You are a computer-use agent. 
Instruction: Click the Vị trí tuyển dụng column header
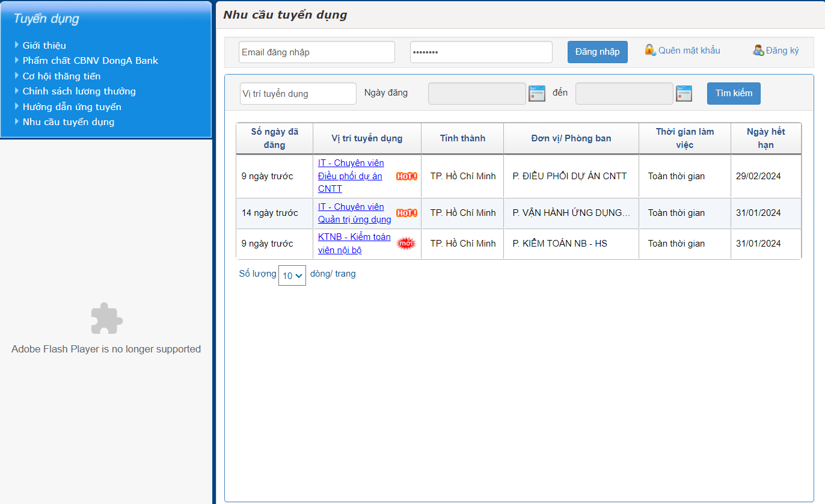click(x=367, y=138)
